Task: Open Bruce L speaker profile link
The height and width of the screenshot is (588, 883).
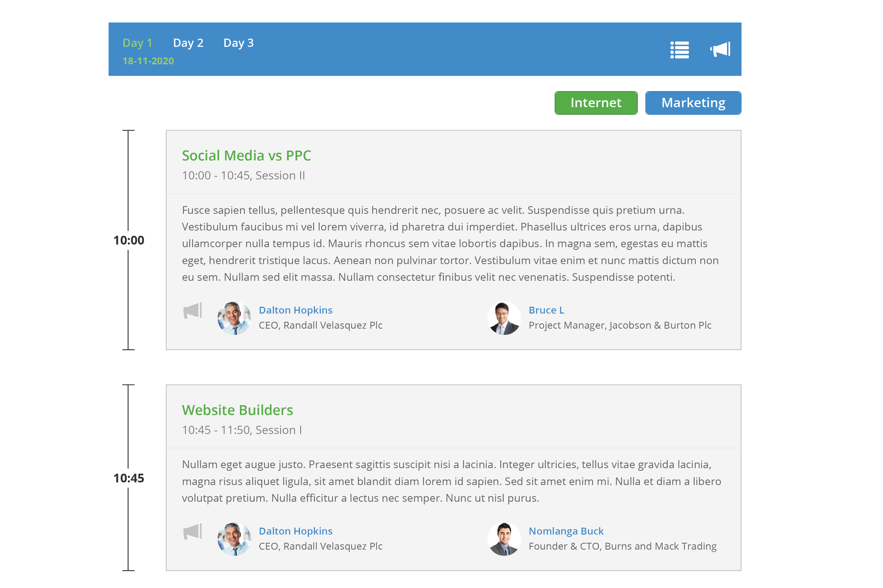Action: [x=546, y=310]
